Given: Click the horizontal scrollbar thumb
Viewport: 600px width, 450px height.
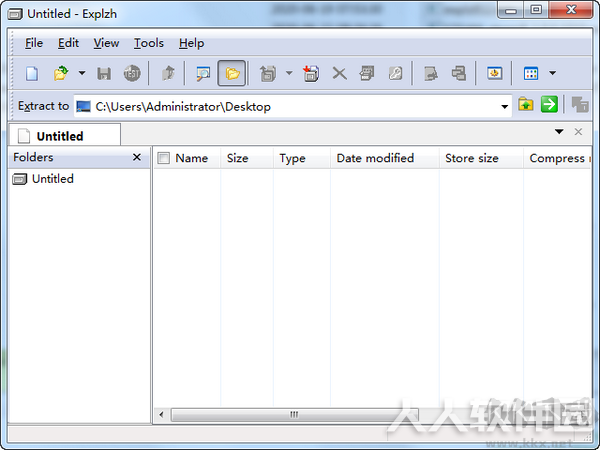Looking at the screenshot, I should tap(295, 415).
